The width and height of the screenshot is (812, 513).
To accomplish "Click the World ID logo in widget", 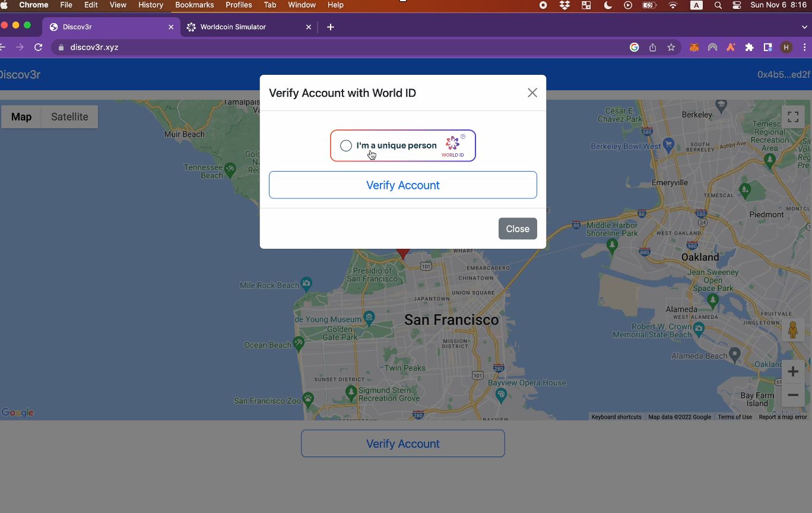I will 453,145.
